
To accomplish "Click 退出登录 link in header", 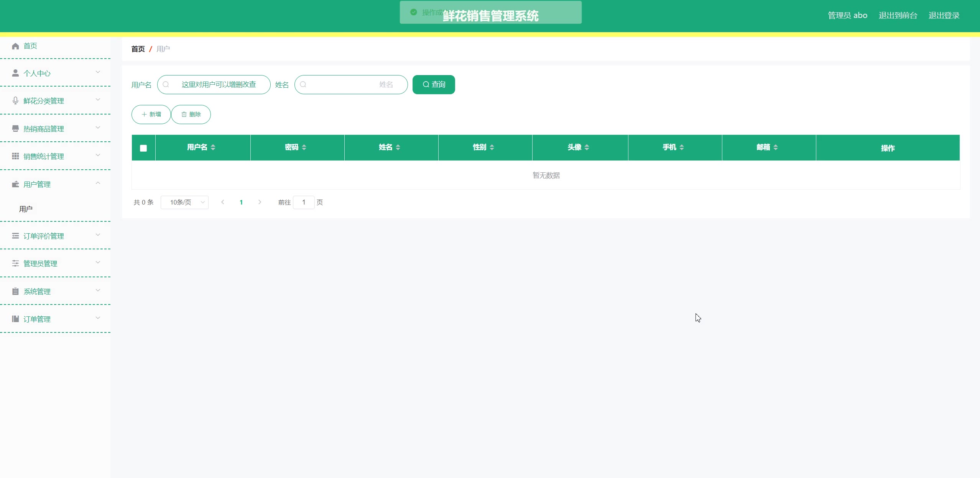I will [x=944, y=16].
